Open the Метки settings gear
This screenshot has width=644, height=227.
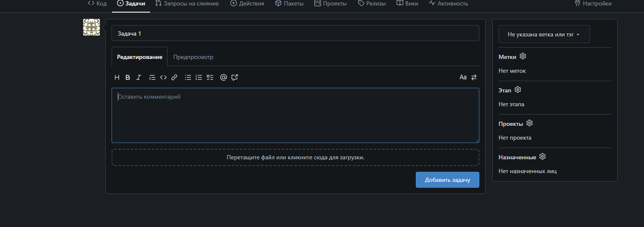pos(523,56)
